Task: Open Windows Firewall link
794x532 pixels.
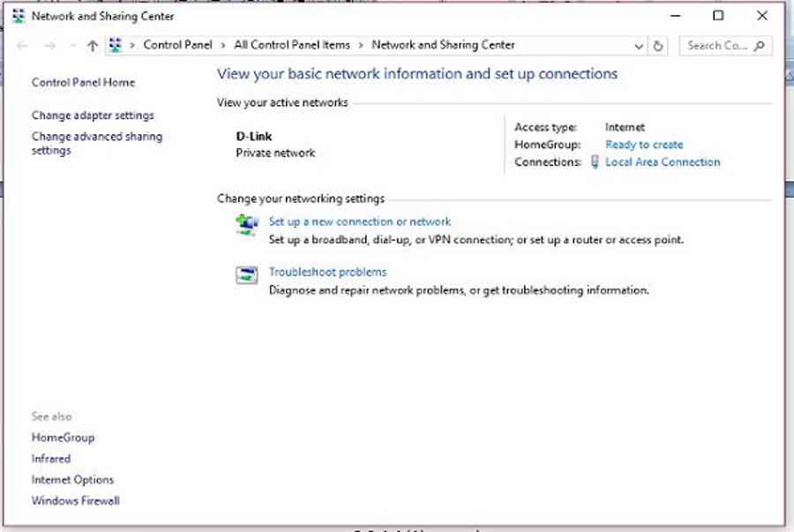Action: (x=76, y=500)
